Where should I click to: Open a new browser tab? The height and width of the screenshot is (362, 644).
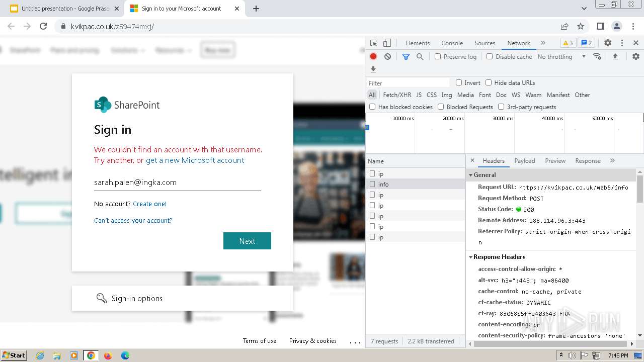(x=256, y=9)
